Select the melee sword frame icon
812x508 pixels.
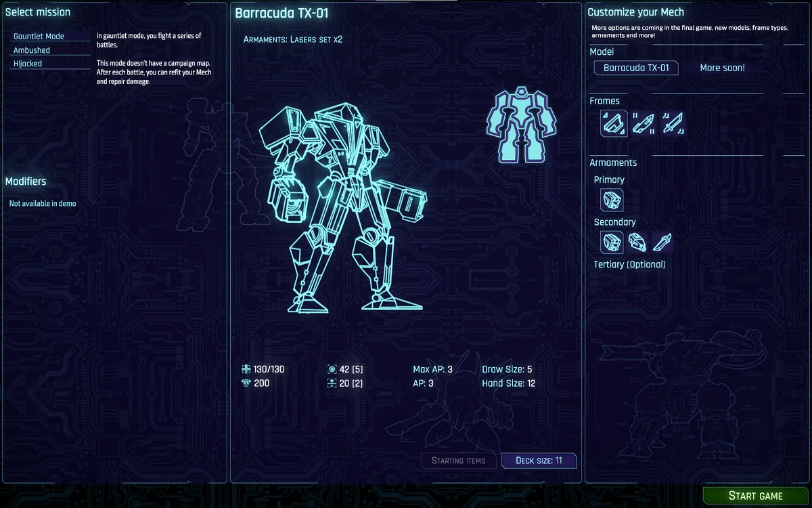pyautogui.click(x=672, y=123)
